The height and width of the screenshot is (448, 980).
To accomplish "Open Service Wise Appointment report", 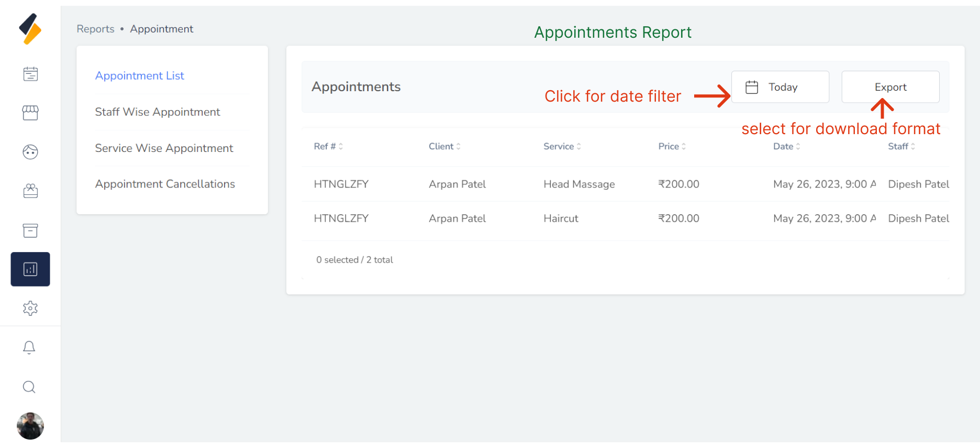I will click(x=164, y=148).
